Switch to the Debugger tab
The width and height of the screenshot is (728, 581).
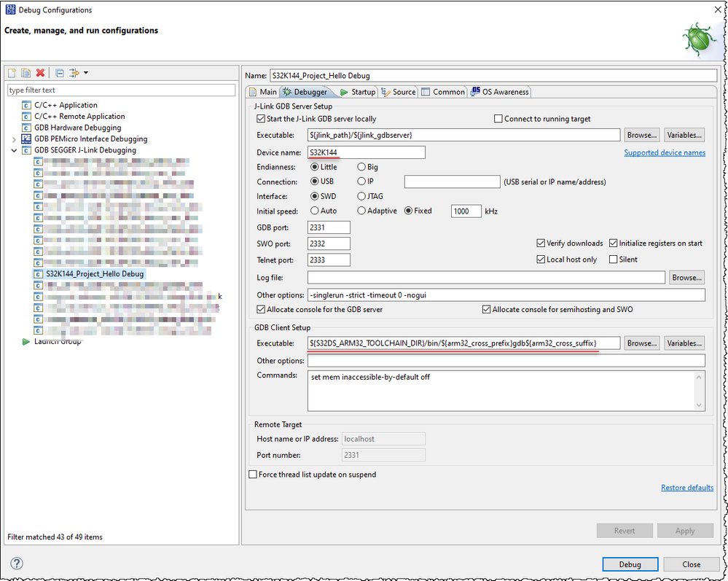point(306,92)
